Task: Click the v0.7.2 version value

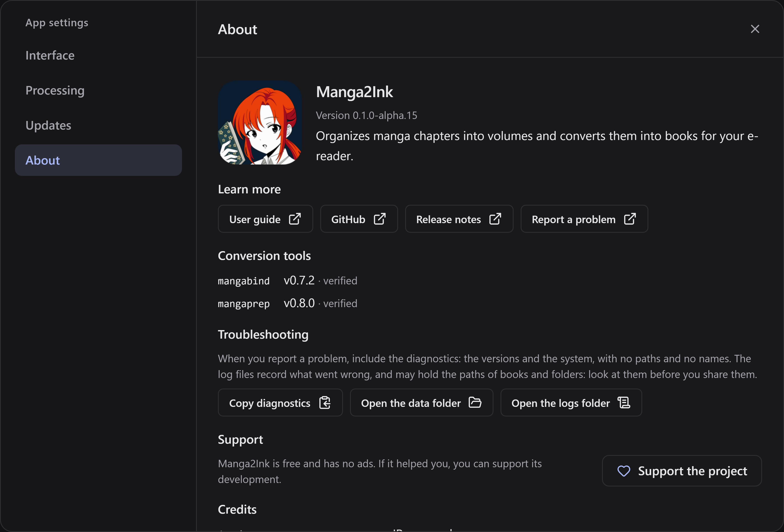Action: pyautogui.click(x=299, y=280)
